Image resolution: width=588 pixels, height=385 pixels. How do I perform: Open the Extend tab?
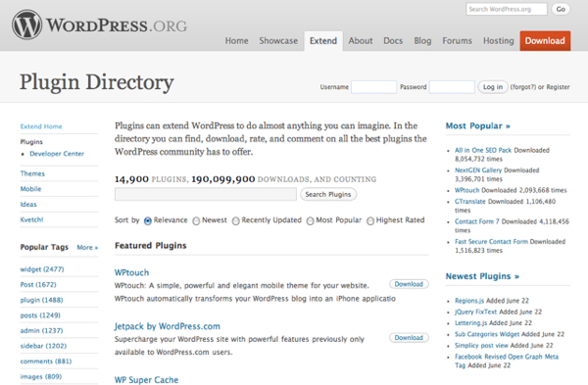point(323,41)
